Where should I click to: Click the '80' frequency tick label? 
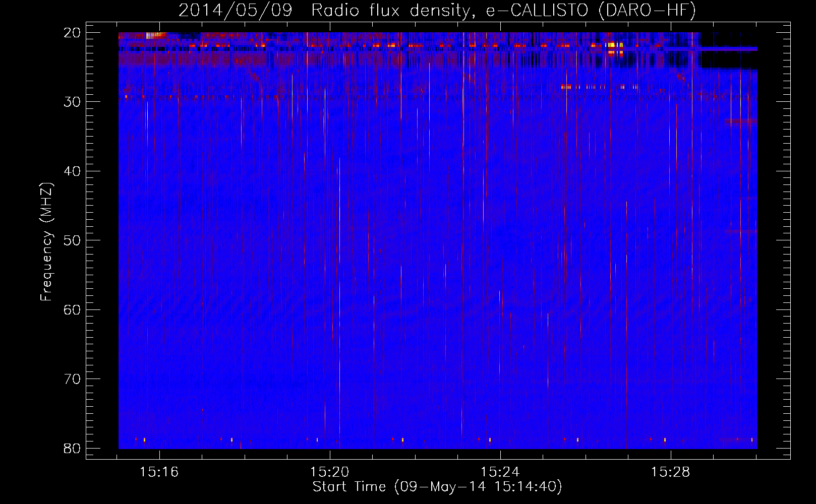pyautogui.click(x=72, y=449)
